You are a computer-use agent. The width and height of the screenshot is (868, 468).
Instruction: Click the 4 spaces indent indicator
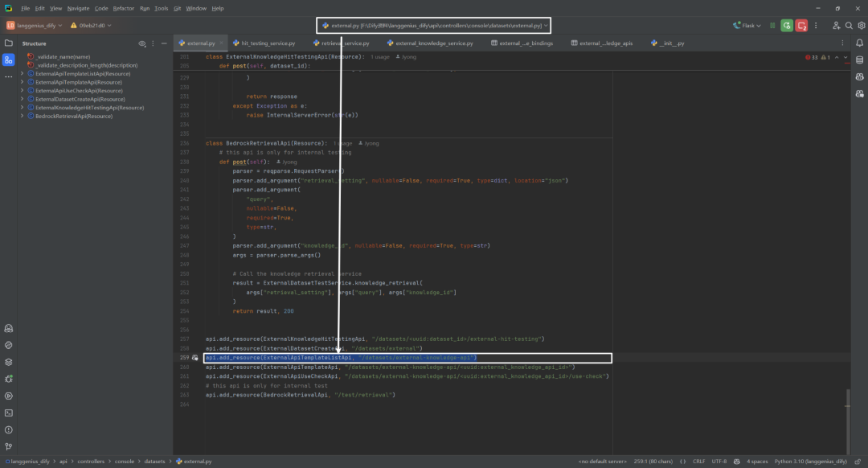click(756, 461)
